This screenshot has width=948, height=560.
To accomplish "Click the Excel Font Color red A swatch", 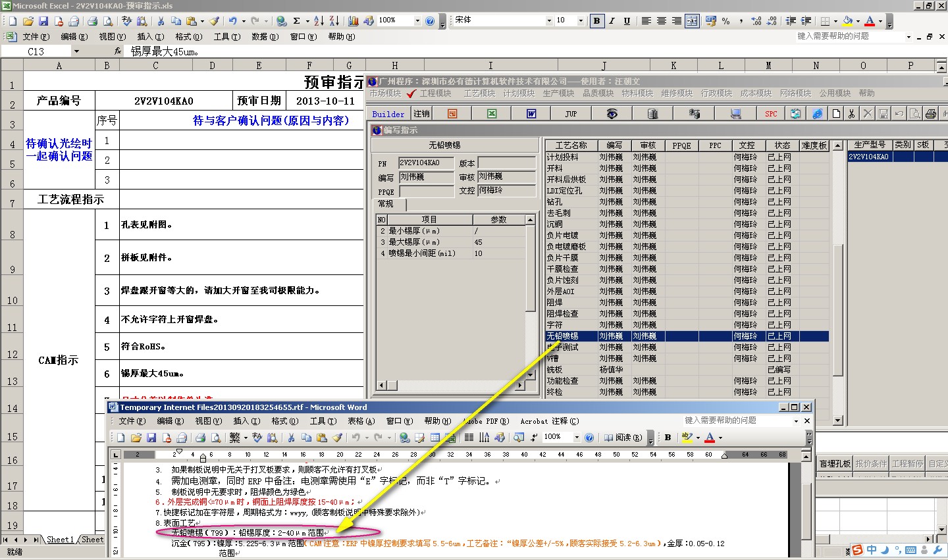I will [870, 21].
